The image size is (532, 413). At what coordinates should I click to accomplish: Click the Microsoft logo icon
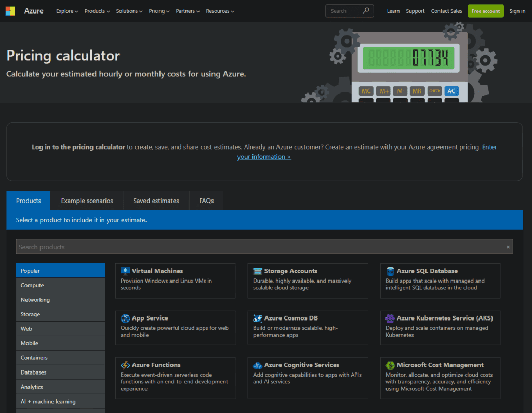tap(10, 11)
